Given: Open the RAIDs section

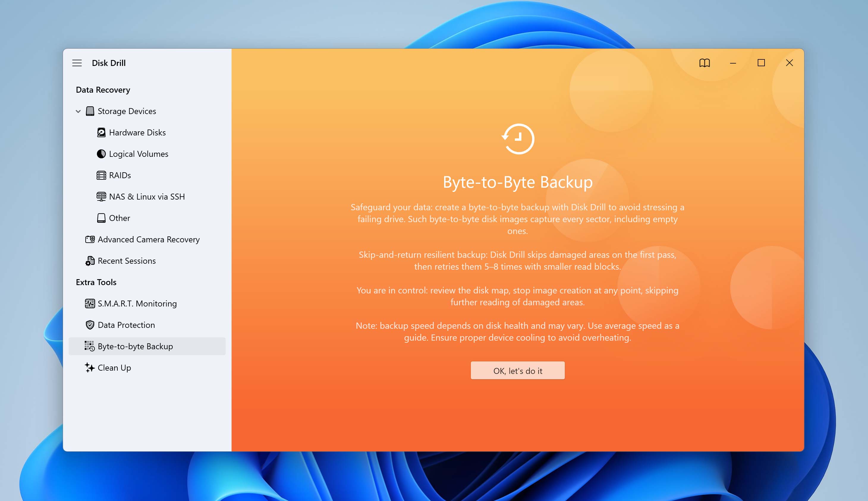Looking at the screenshot, I should (x=119, y=175).
